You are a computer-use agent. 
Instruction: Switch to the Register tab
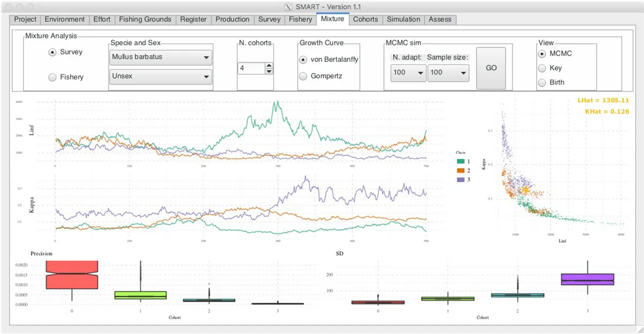(x=194, y=19)
